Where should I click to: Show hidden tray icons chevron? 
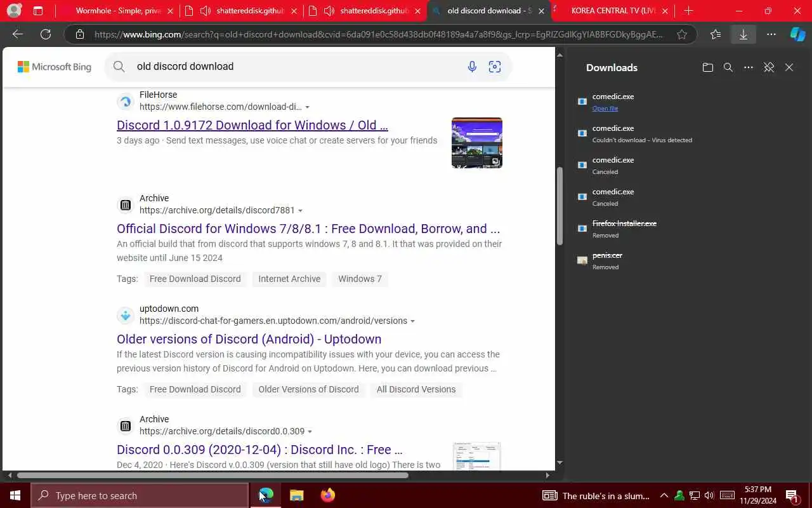664,495
